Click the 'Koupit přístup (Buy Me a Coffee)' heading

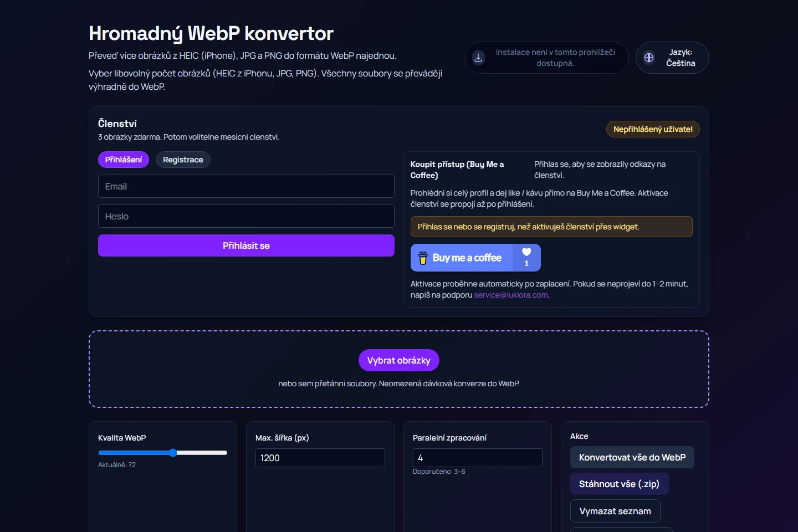(x=458, y=170)
